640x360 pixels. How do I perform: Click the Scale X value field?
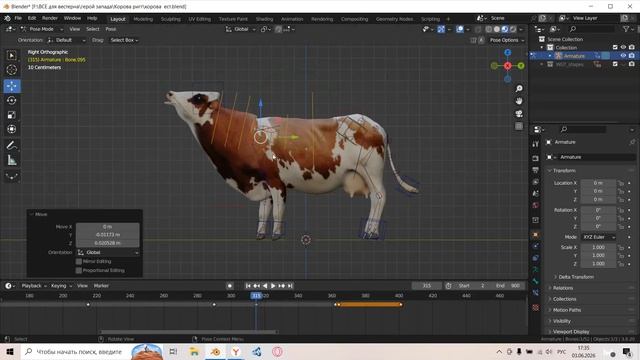pyautogui.click(x=598, y=247)
